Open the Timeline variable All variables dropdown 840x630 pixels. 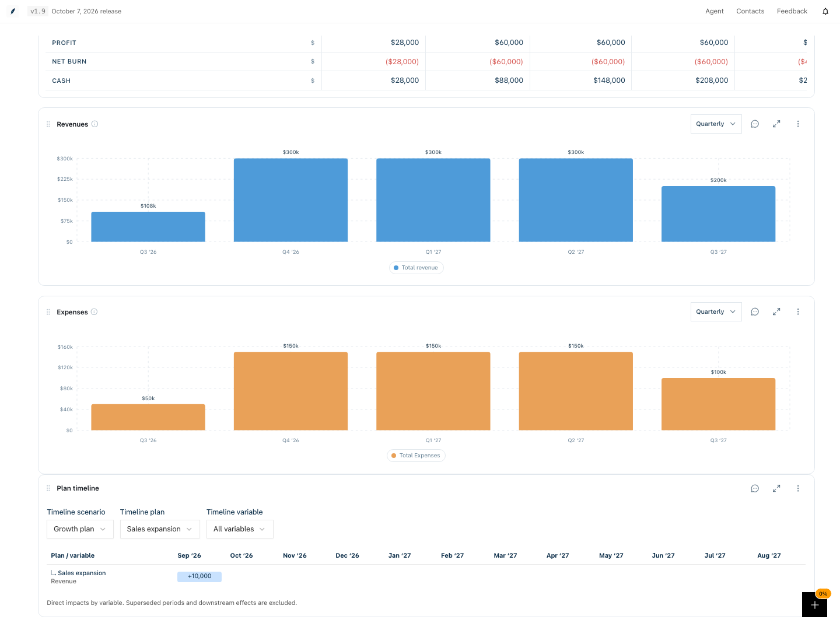pos(240,529)
